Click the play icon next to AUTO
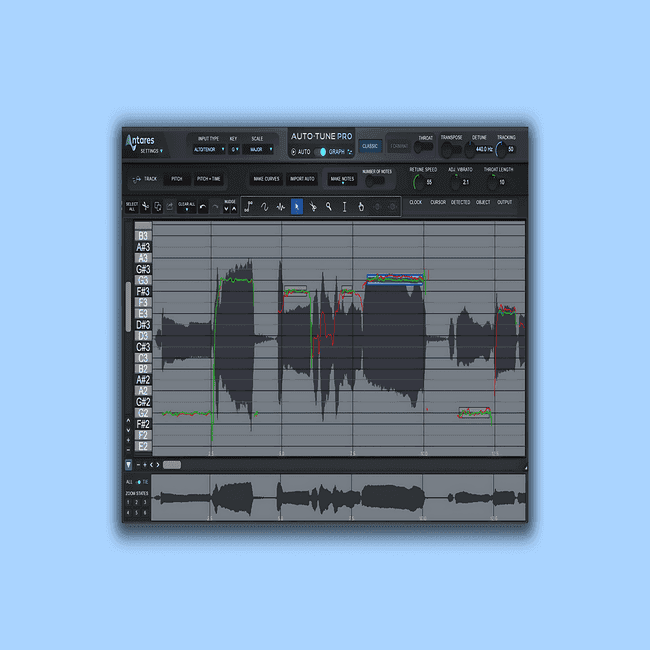The image size is (650, 650). pos(293,152)
